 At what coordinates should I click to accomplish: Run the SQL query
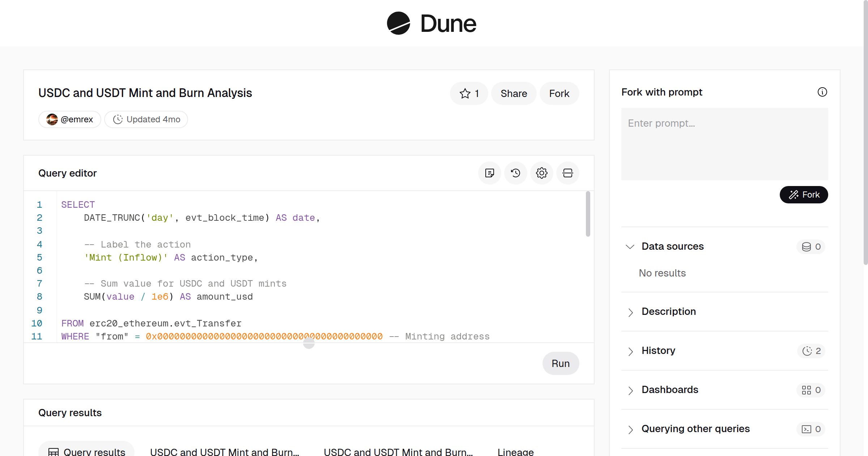561,363
